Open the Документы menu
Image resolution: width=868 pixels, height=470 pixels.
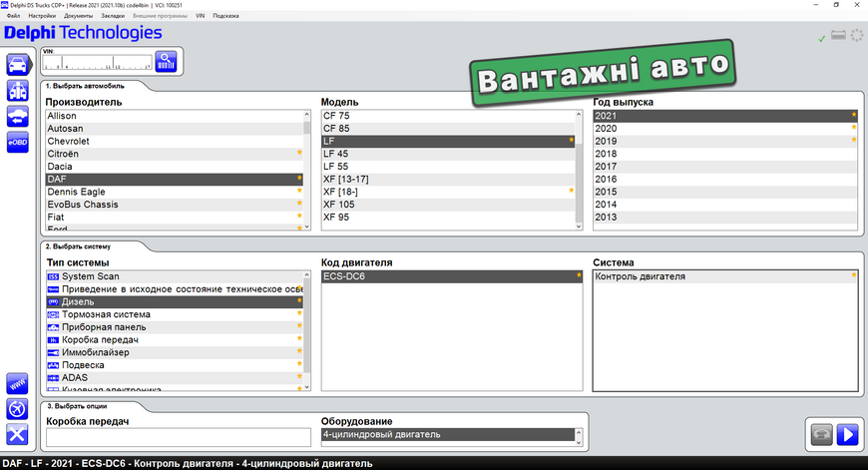pyautogui.click(x=79, y=16)
